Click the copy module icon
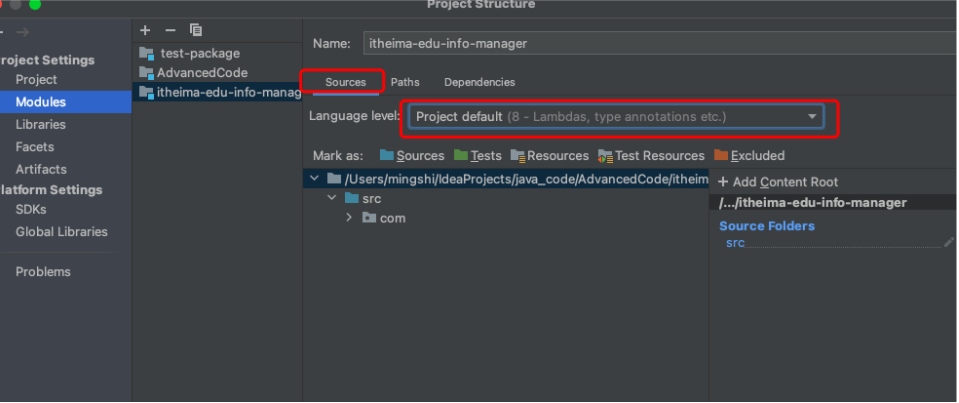This screenshot has height=403, width=959. point(195,30)
